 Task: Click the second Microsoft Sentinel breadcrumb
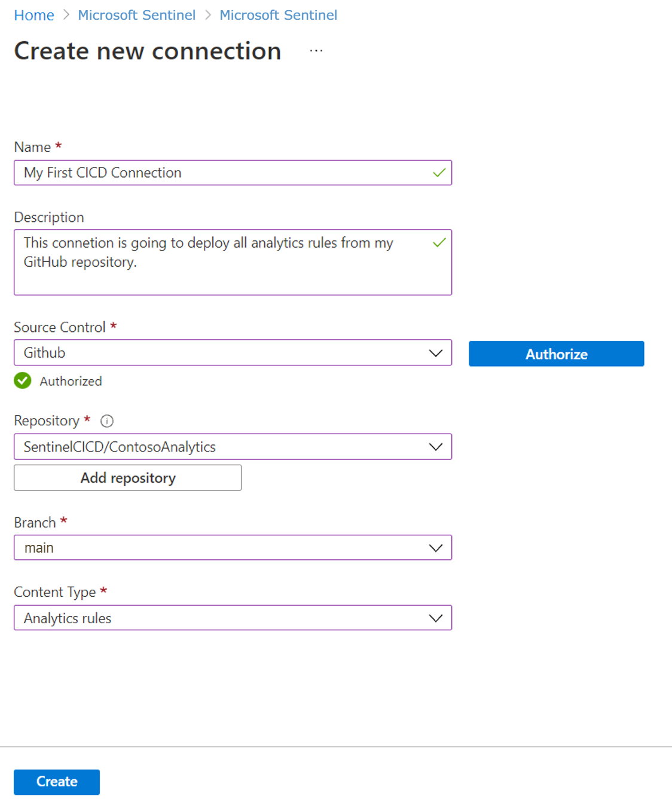(x=277, y=14)
